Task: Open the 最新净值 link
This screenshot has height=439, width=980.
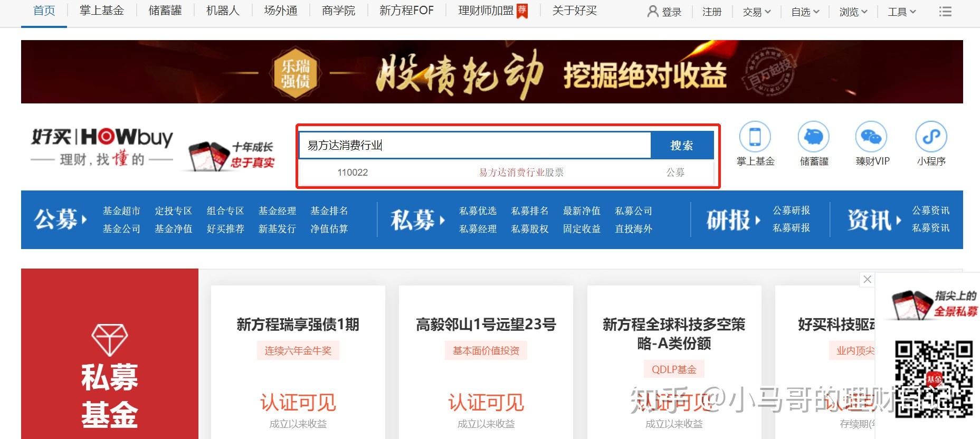Action: (582, 211)
